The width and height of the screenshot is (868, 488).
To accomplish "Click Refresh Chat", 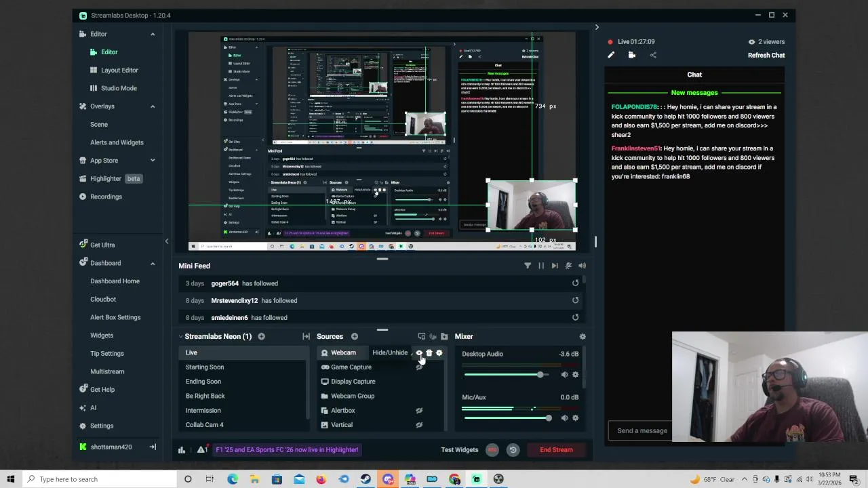I will click(x=766, y=56).
